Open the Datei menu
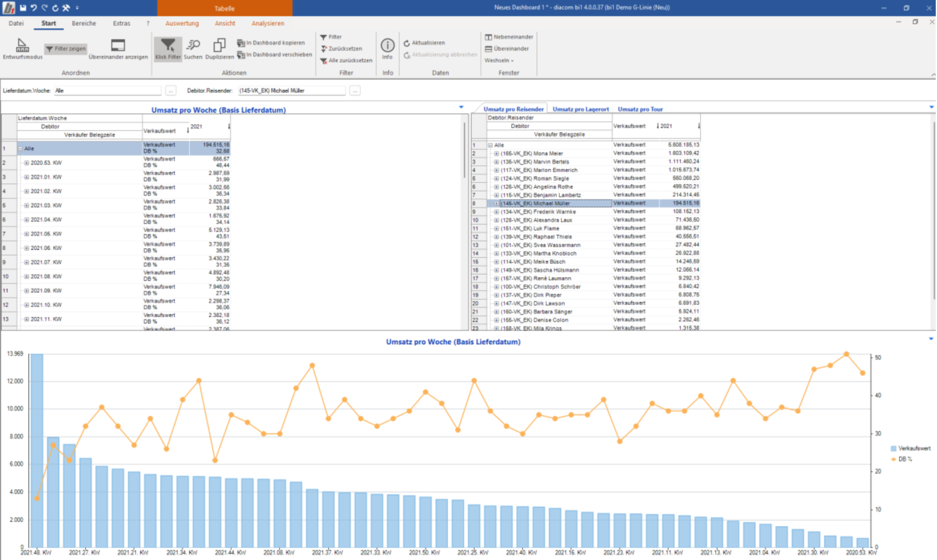This screenshot has height=560, width=937. [x=16, y=23]
